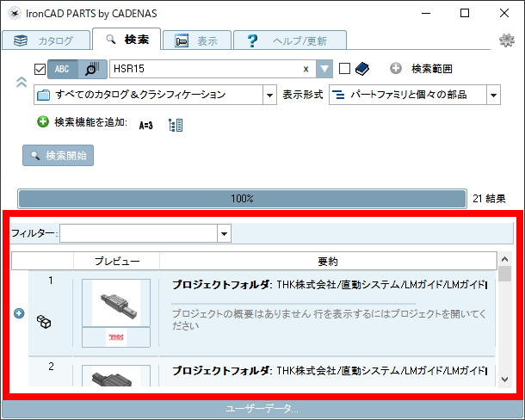Screen dimensions: 525x420
Task: Toggle the checkbox beside book icon
Action: [x=344, y=69]
